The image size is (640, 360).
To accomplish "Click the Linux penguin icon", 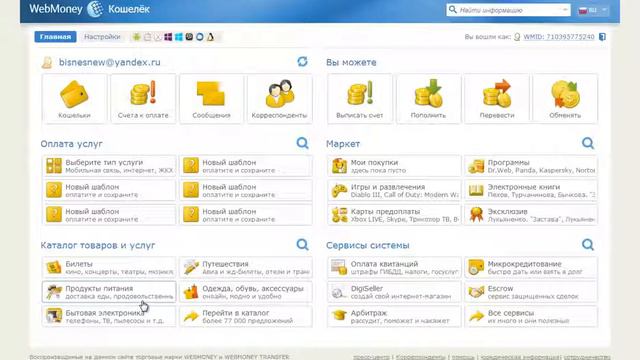I will [x=211, y=37].
